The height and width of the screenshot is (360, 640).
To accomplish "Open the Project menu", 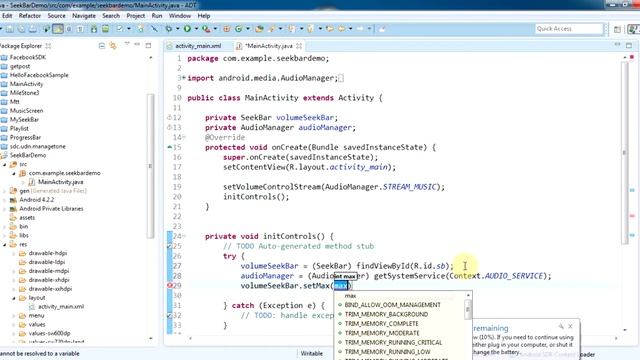I will pyautogui.click(x=136, y=16).
